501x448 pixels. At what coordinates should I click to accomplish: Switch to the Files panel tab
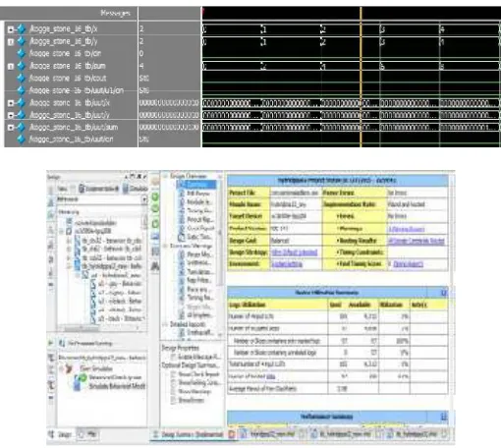87,434
